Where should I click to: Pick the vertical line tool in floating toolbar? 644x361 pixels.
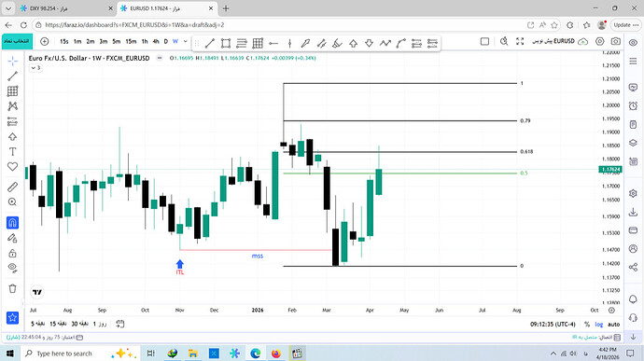[x=289, y=43]
